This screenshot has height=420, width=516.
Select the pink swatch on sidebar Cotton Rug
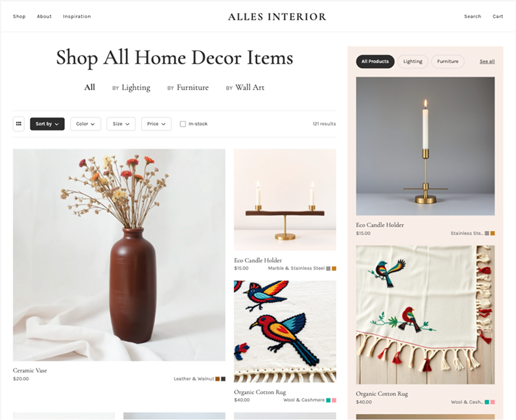(x=493, y=402)
